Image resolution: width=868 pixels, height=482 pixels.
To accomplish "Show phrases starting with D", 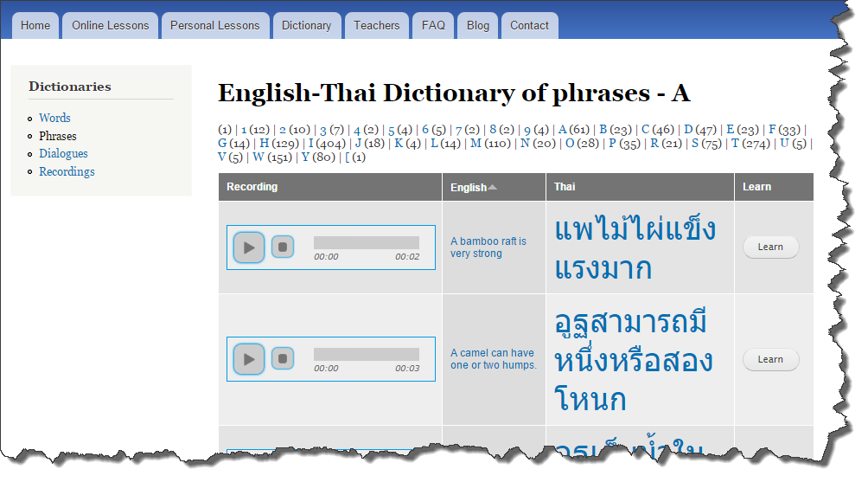I will 688,130.
